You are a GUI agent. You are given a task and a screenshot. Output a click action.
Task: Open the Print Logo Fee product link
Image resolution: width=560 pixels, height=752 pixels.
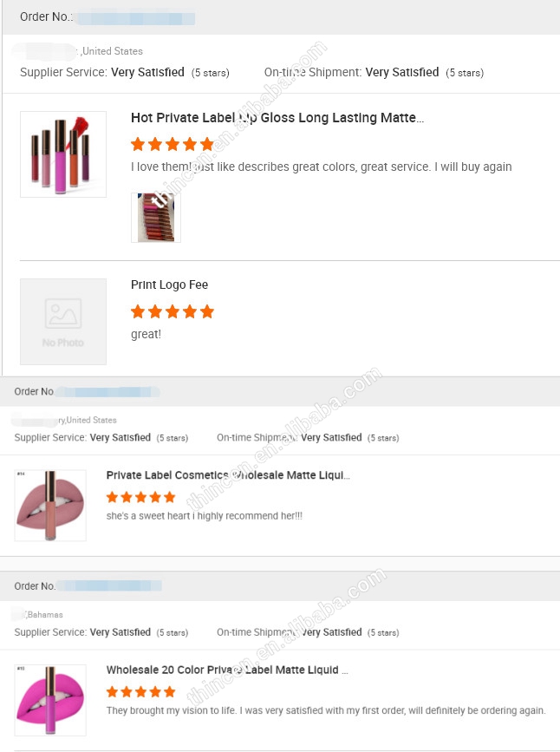point(169,284)
